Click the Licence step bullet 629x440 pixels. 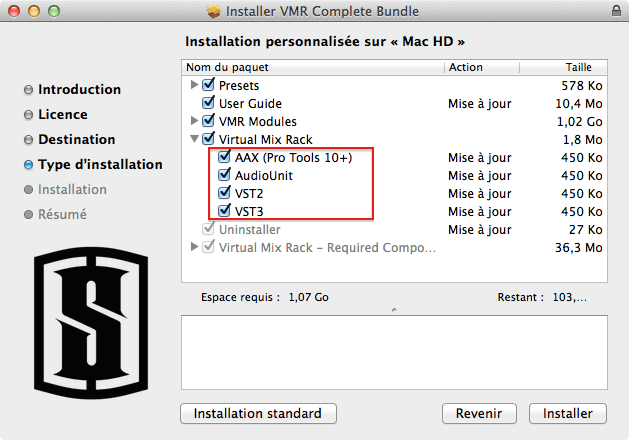tap(28, 115)
